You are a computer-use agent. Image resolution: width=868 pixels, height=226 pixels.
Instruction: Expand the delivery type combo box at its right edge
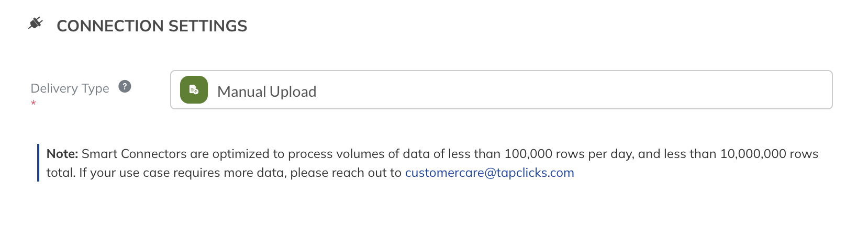817,90
